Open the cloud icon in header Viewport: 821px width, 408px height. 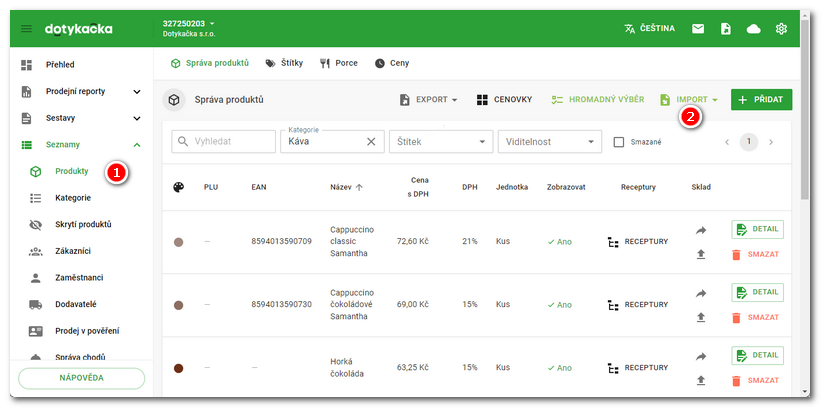coord(753,29)
